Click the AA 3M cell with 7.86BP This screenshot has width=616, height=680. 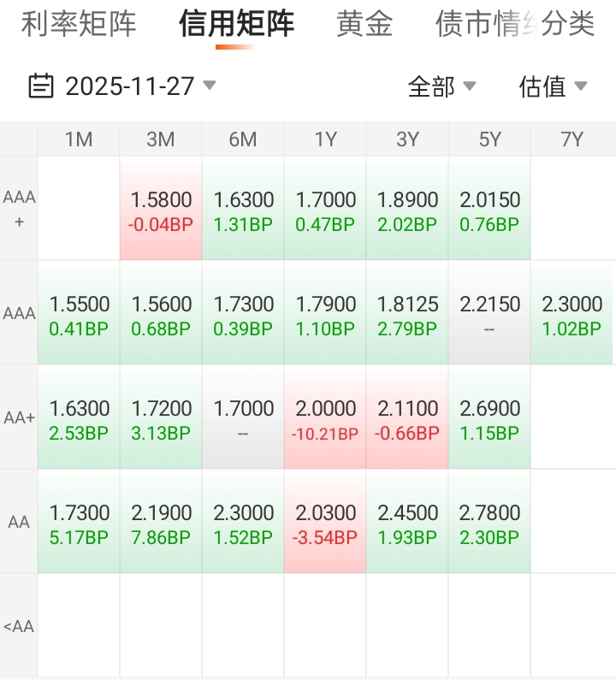161,522
